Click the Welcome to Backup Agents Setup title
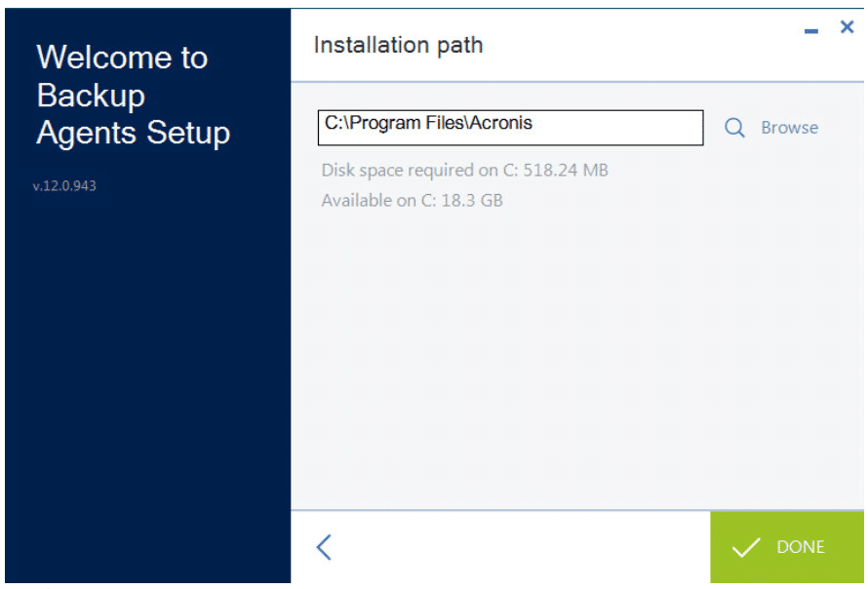The height and width of the screenshot is (589, 868). [x=133, y=96]
